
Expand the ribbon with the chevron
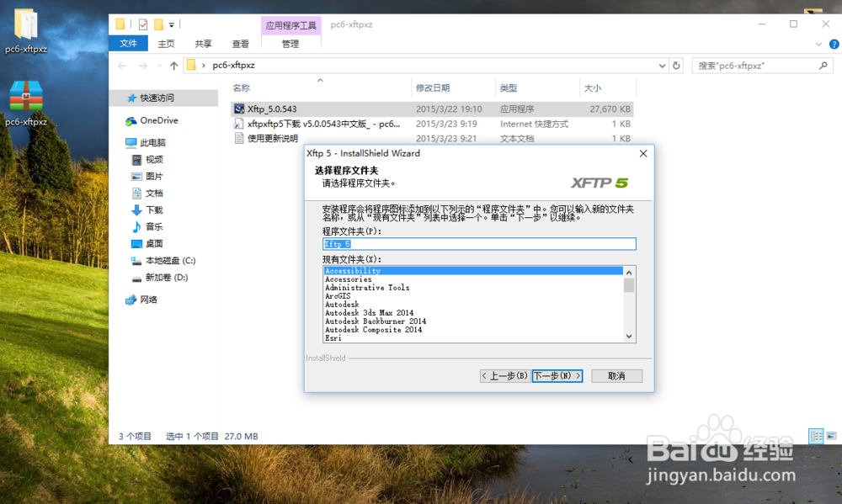[818, 44]
